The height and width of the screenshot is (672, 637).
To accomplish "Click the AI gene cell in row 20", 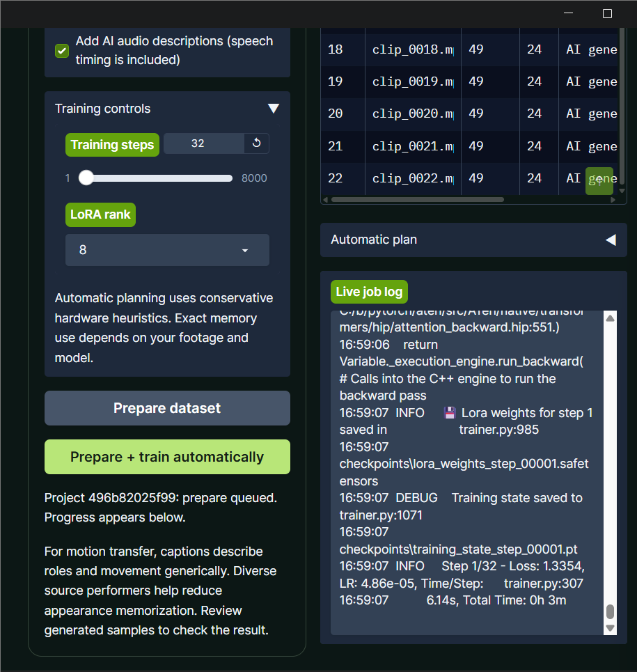I will pyautogui.click(x=588, y=114).
